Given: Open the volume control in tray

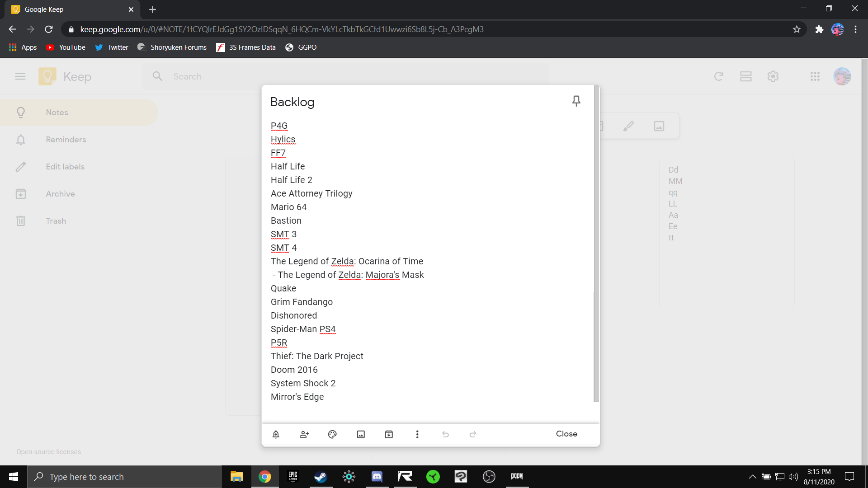Looking at the screenshot, I should click(x=793, y=477).
